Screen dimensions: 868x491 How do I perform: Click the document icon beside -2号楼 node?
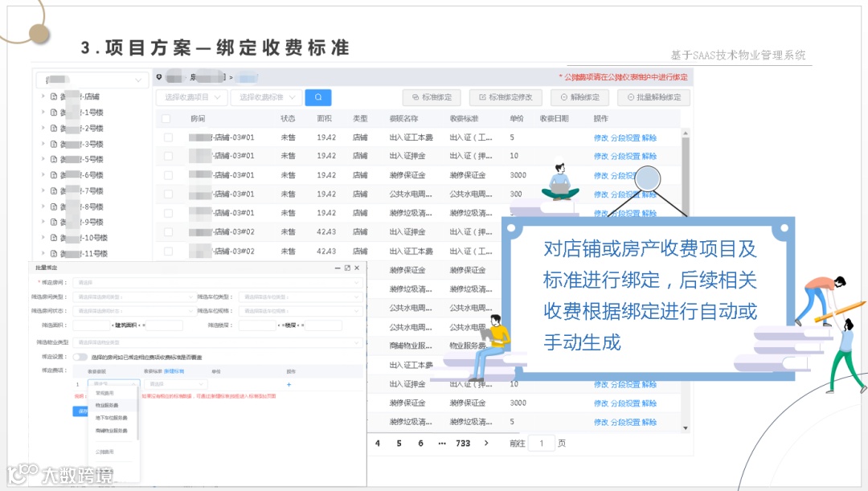click(54, 128)
